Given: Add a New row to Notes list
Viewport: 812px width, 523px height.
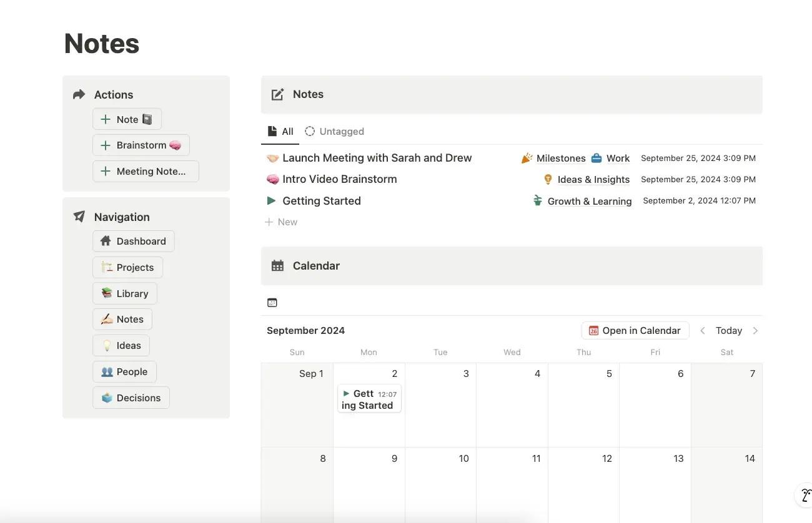Looking at the screenshot, I should 282,222.
